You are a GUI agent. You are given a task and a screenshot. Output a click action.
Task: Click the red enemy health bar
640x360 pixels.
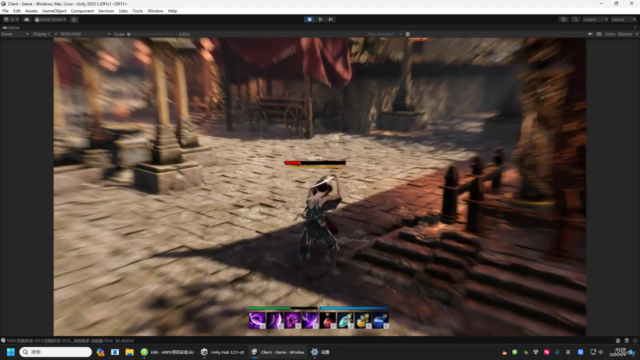[x=315, y=163]
